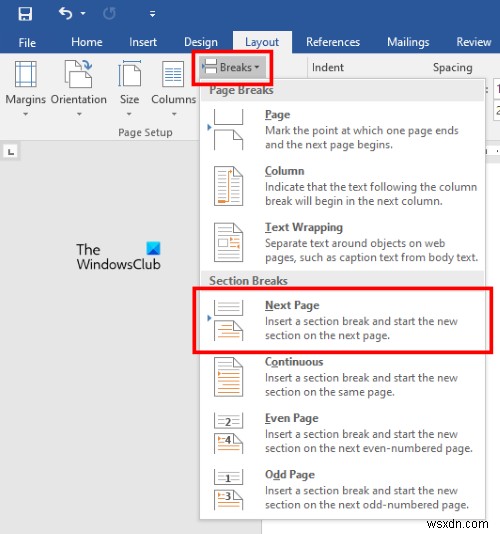
Task: Click the Margins icon
Action: coord(26,74)
